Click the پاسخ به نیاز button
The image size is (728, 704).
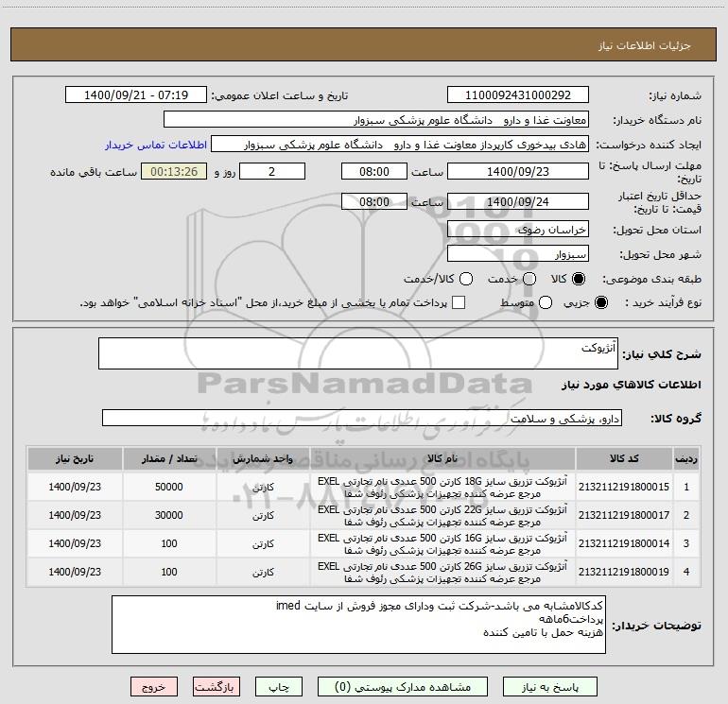click(549, 687)
